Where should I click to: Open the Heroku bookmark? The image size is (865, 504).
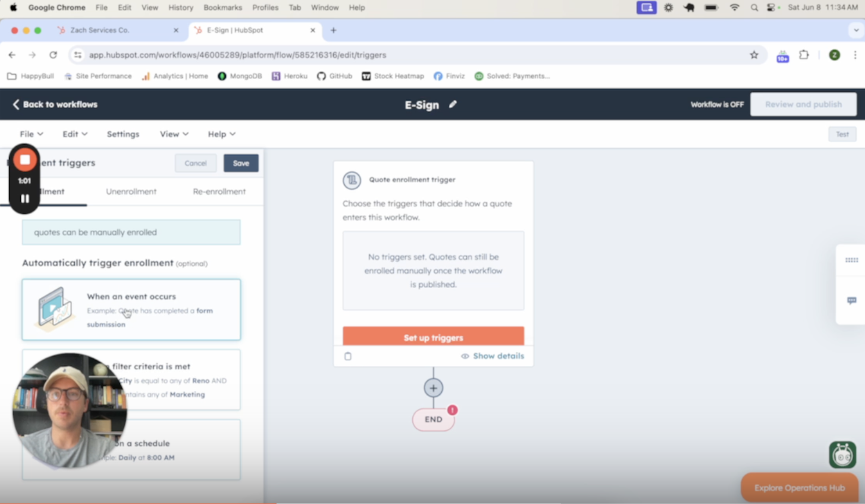pos(290,76)
